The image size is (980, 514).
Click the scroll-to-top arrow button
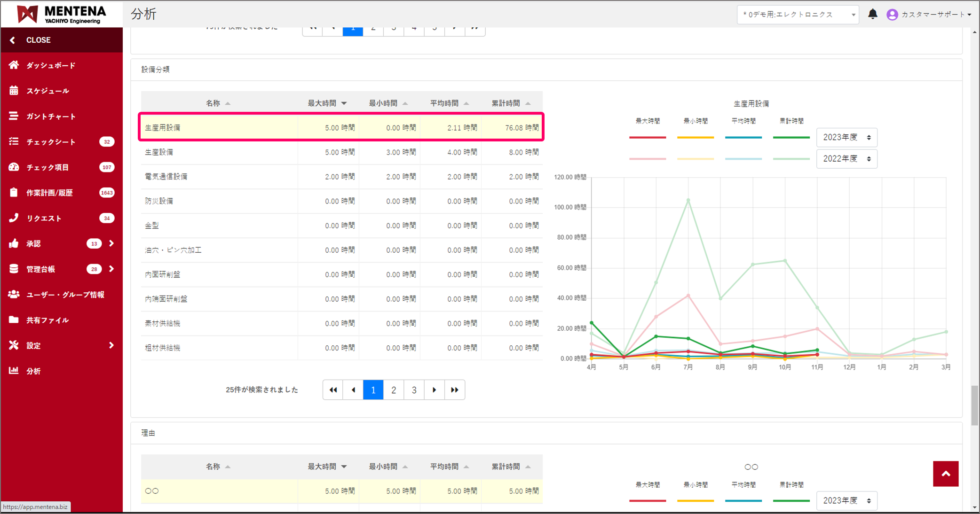point(946,474)
